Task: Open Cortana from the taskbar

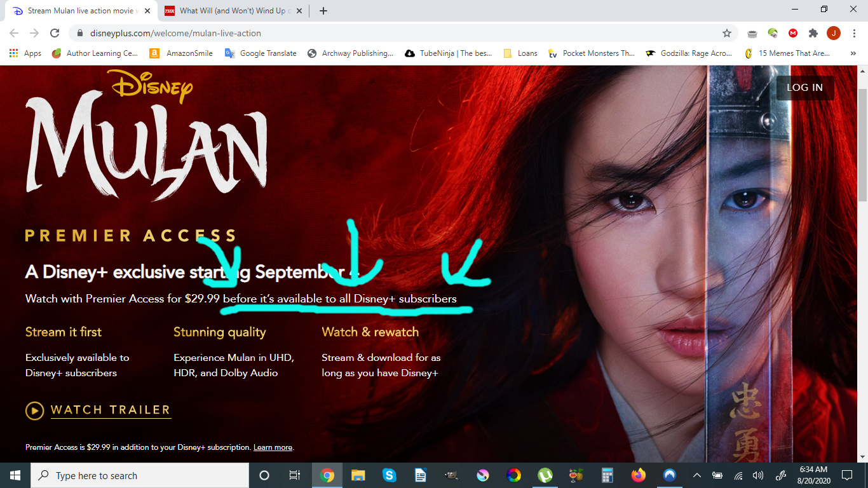Action: [x=264, y=475]
